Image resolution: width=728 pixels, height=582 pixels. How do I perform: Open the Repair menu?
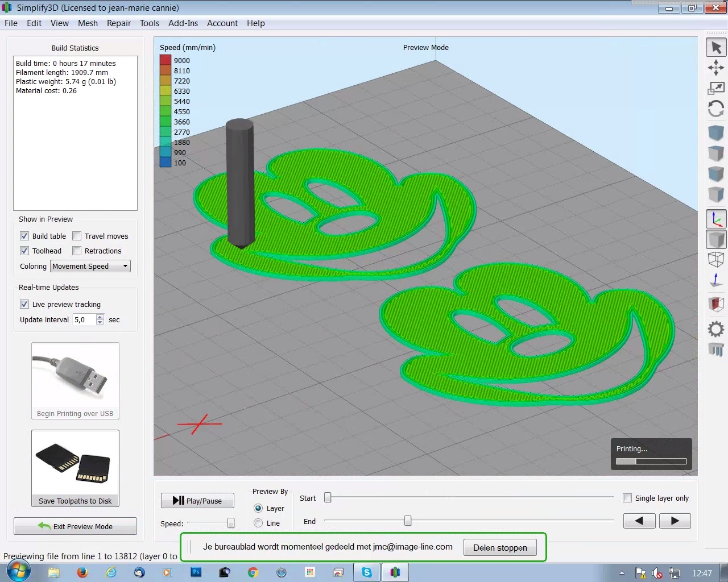coord(119,23)
